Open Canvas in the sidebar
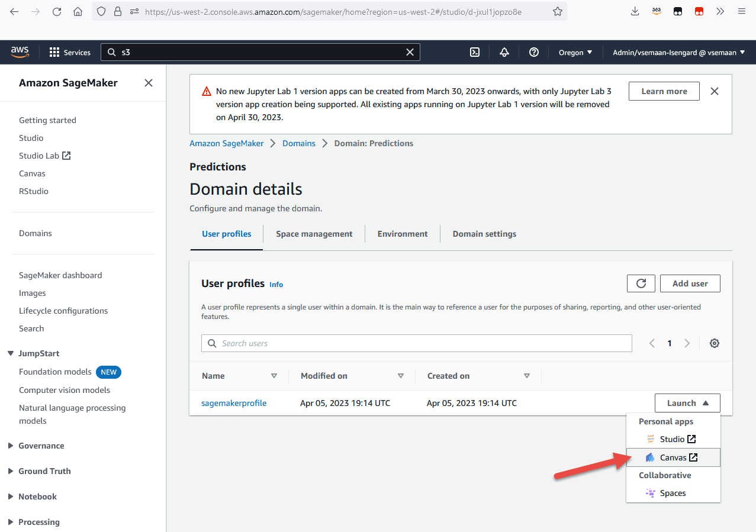The width and height of the screenshot is (756, 532). [x=32, y=173]
